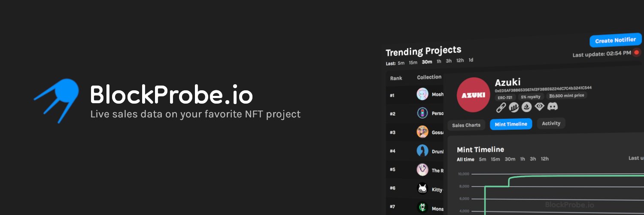Click the Create Notifier button
644x215 pixels.
(616, 40)
